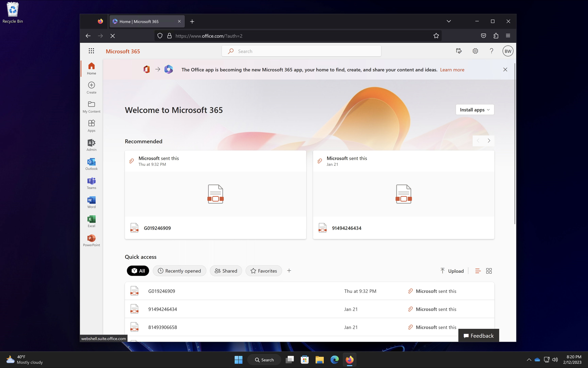Open recommended card 91494246434
Viewport: 588px width, 368px height.
[403, 194]
